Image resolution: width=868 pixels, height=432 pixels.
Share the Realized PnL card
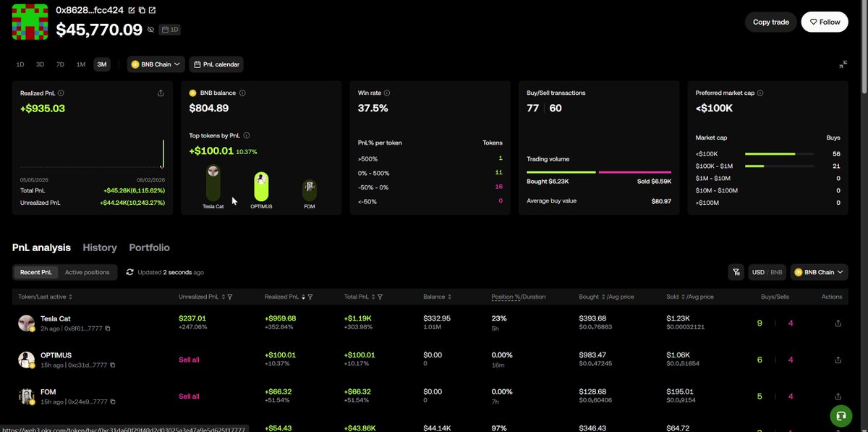point(161,93)
